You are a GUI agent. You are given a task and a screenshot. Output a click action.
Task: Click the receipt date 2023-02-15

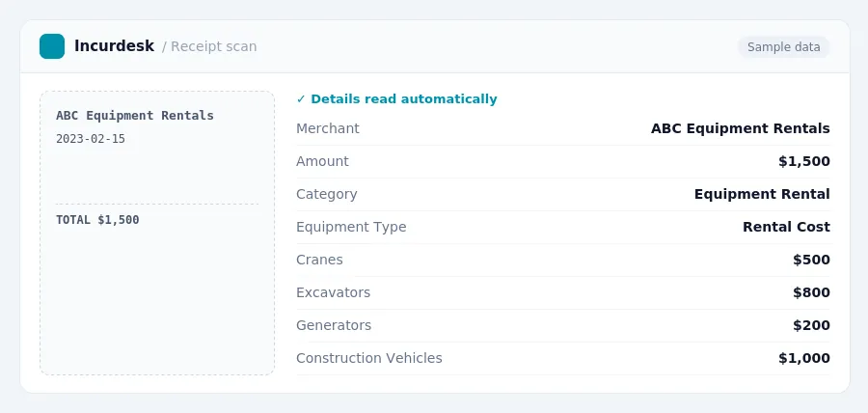coord(91,139)
